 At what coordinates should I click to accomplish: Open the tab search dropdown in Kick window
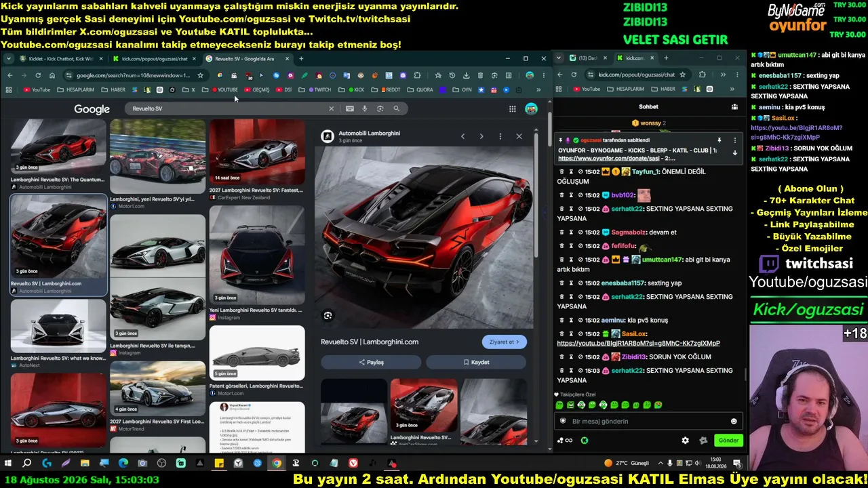(559, 58)
